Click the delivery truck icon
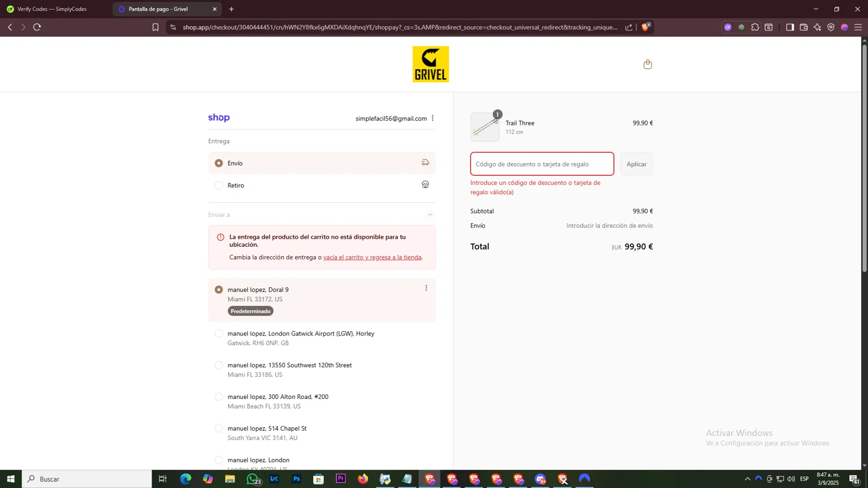Image resolution: width=868 pixels, height=488 pixels. [x=425, y=162]
